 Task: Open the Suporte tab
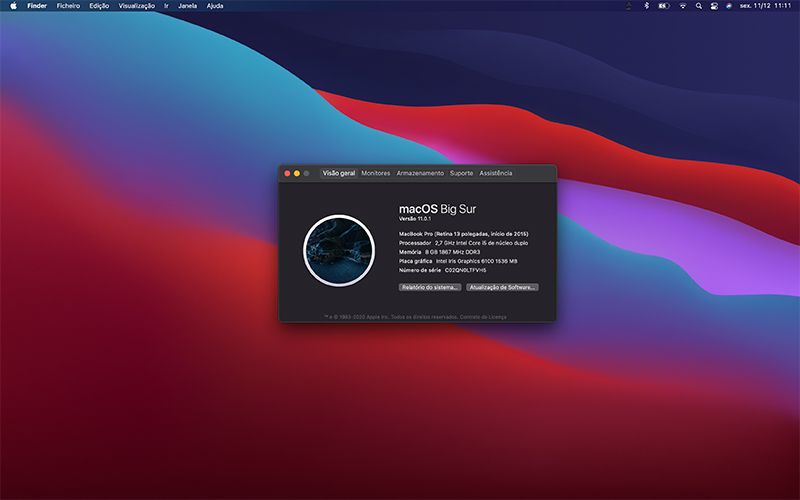click(461, 173)
